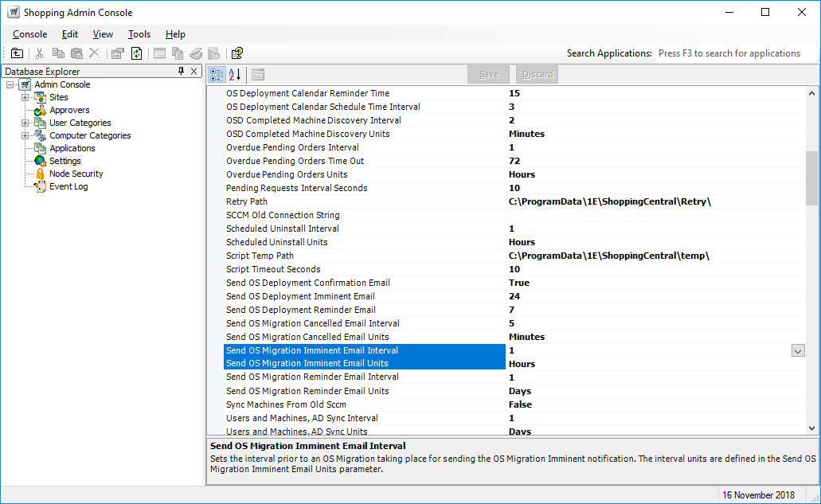
Task: Click the Up One Level folder icon
Action: pos(17,53)
